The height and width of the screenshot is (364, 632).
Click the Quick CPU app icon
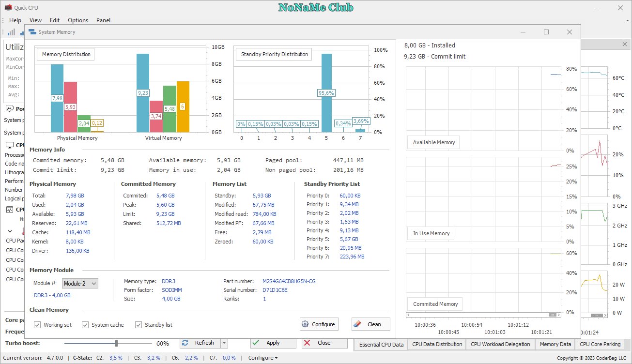click(x=8, y=8)
